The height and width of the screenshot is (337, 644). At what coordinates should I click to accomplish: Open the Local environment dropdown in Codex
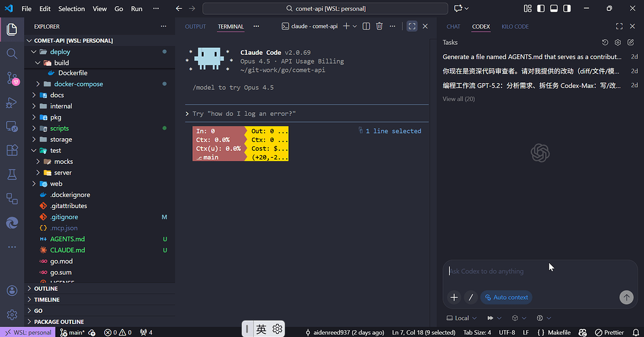(462, 318)
